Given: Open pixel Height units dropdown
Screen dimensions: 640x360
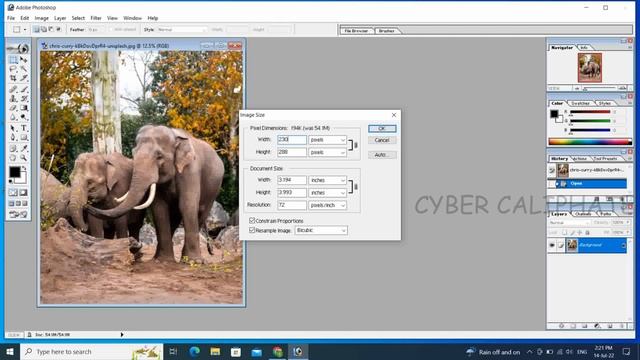Looking at the screenshot, I should click(327, 152).
